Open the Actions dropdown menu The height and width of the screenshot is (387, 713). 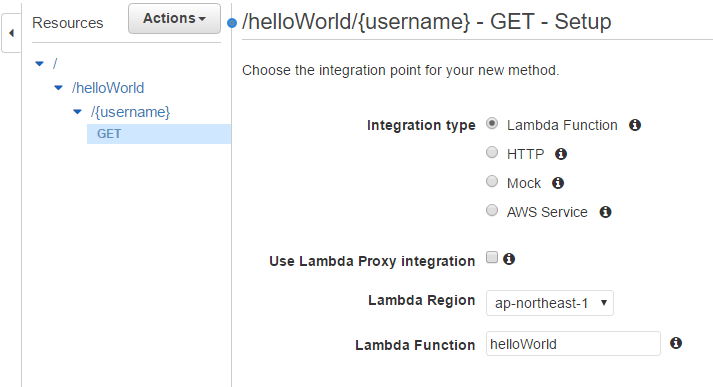pyautogui.click(x=174, y=19)
